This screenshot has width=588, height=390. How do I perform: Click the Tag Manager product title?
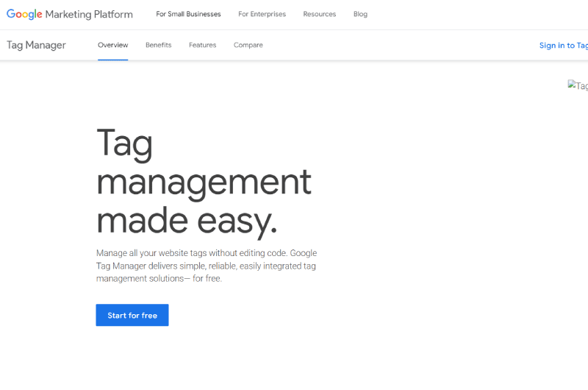pos(36,45)
